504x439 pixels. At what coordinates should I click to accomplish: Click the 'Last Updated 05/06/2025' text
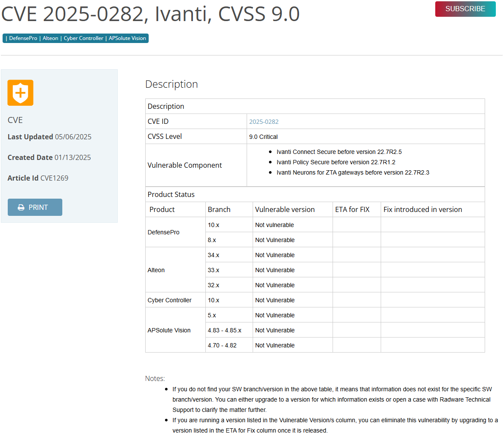tap(49, 137)
